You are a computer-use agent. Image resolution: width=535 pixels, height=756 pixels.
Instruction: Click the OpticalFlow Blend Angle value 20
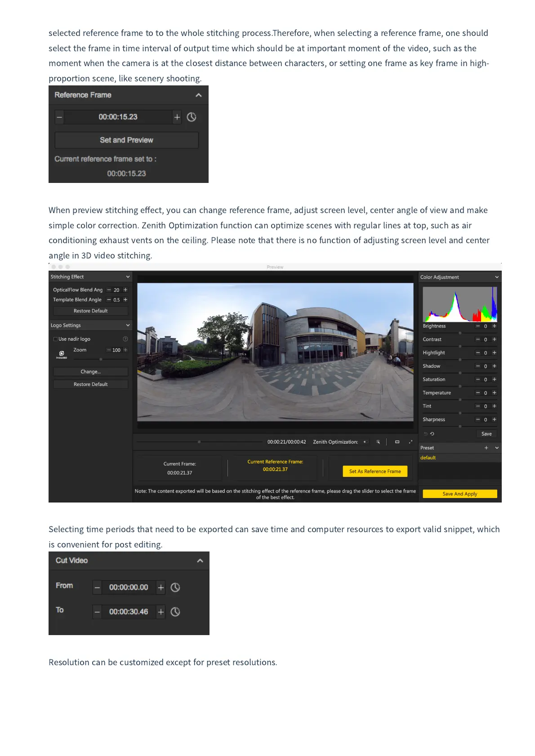[116, 290]
